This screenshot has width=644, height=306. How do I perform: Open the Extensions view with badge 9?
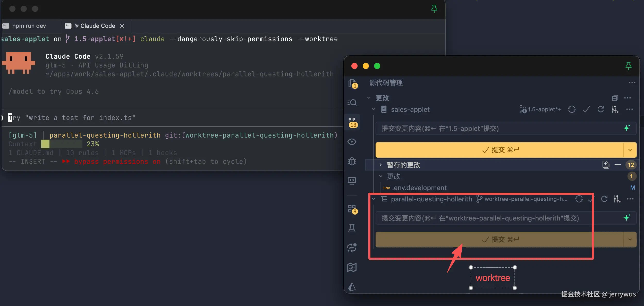(x=352, y=209)
